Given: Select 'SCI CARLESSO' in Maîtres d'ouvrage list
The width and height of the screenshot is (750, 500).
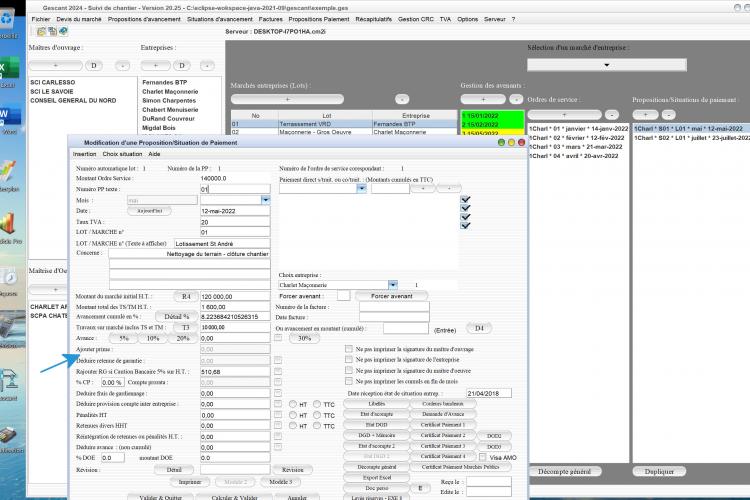Looking at the screenshot, I should (53, 82).
